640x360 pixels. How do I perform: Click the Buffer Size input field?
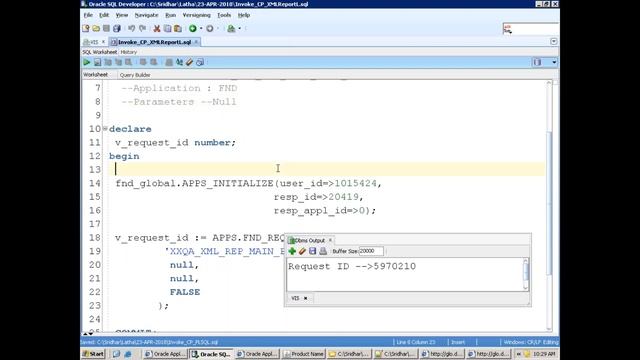pyautogui.click(x=371, y=251)
